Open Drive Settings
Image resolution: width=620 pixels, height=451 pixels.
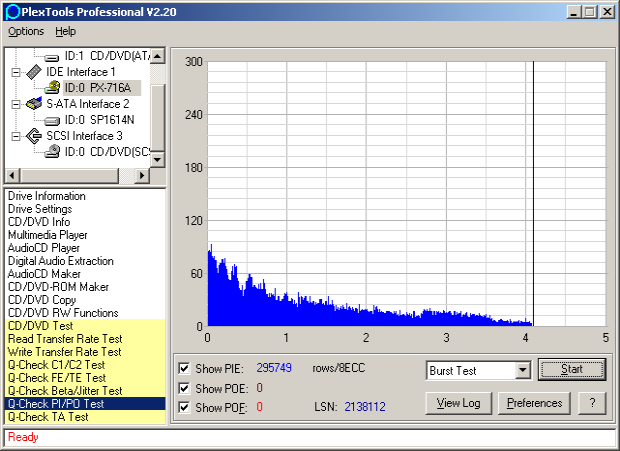[40, 209]
